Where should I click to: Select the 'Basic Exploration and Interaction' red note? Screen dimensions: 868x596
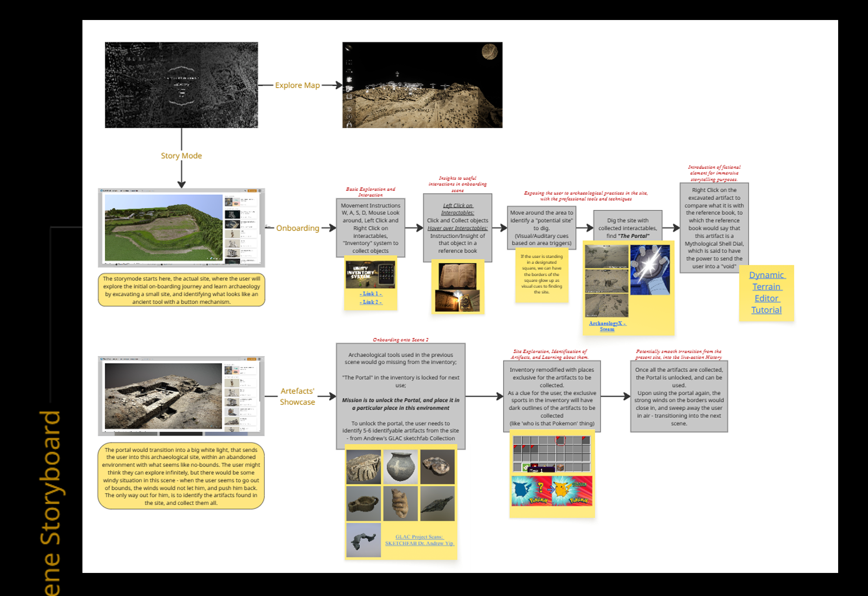pyautogui.click(x=370, y=192)
